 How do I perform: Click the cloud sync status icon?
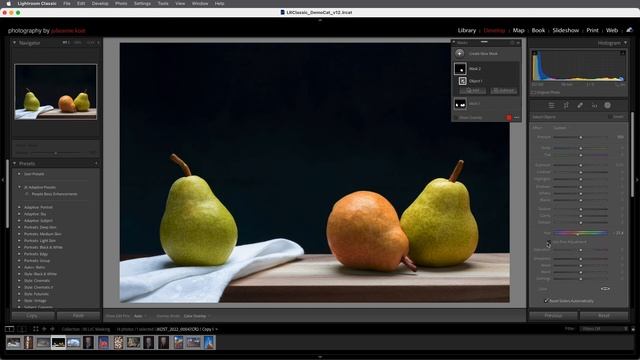pyautogui.click(x=629, y=30)
